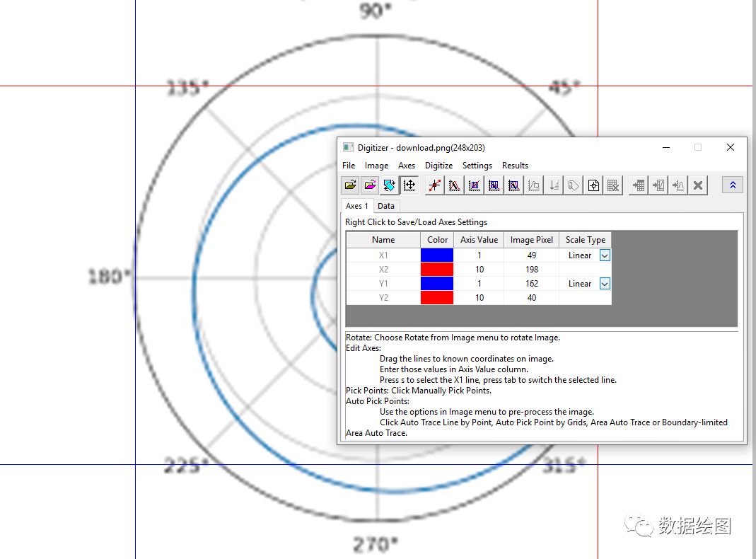Toggle the Edit Axes crosshair-arrows icon
756x559 pixels.
tap(409, 185)
